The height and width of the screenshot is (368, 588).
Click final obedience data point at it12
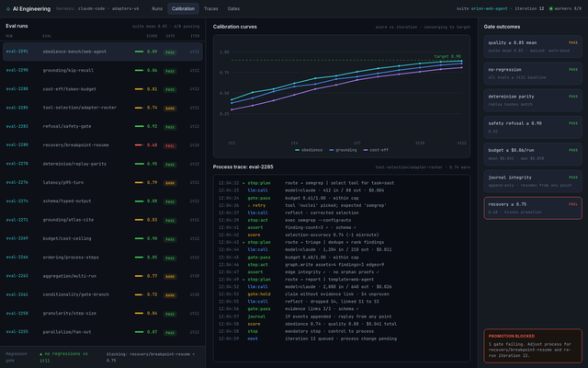click(461, 61)
